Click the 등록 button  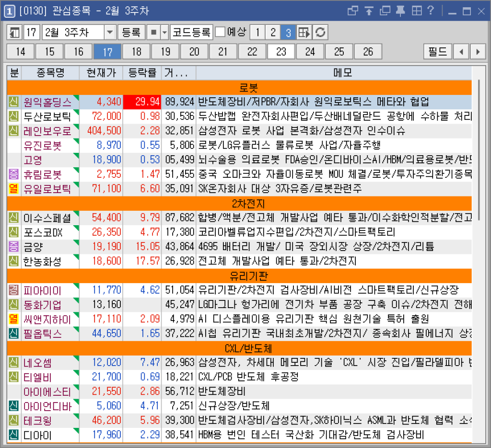(x=131, y=33)
